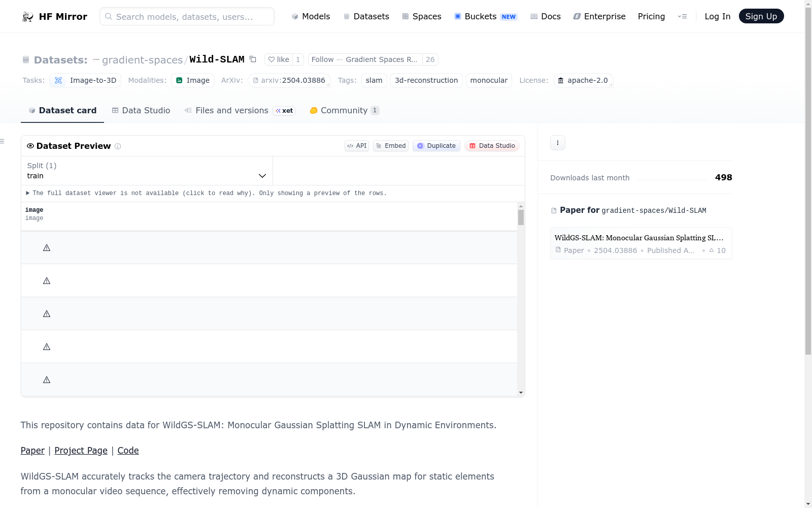The image size is (812, 508).
Task: Open the WildGS-SLAM paper card
Action: coord(641,243)
